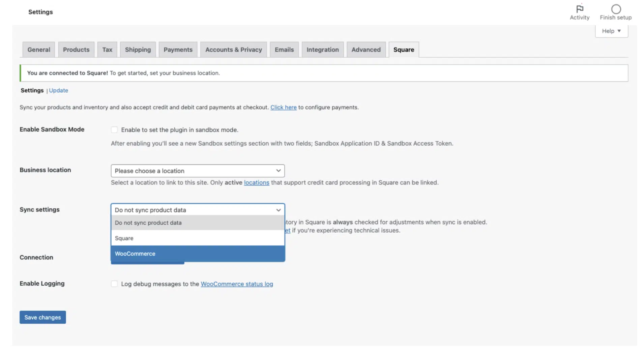Select WooCommerce as the sync option

point(135,254)
